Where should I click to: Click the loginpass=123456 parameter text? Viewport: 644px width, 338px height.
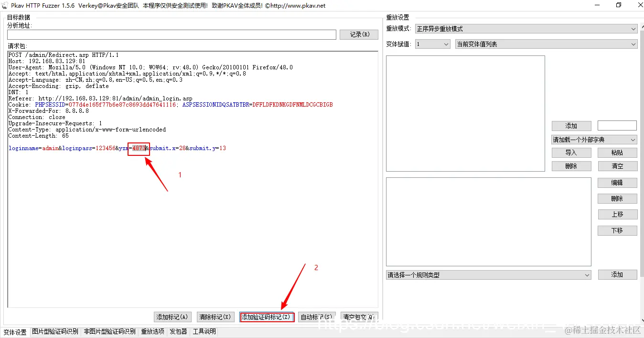coord(88,148)
